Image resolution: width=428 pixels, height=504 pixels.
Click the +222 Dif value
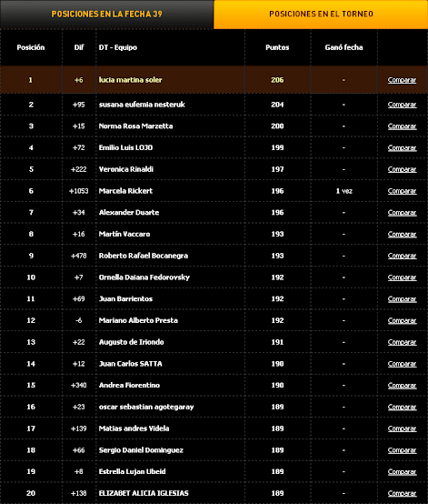coord(79,169)
